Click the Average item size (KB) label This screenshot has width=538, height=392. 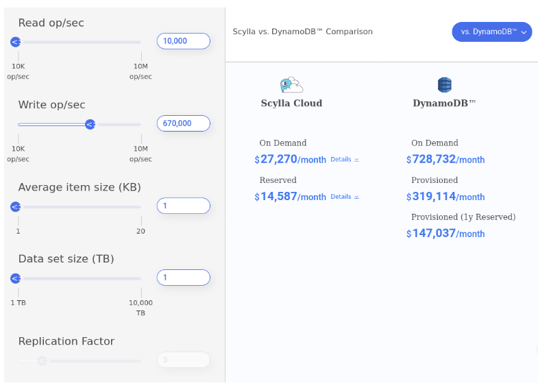click(x=80, y=187)
